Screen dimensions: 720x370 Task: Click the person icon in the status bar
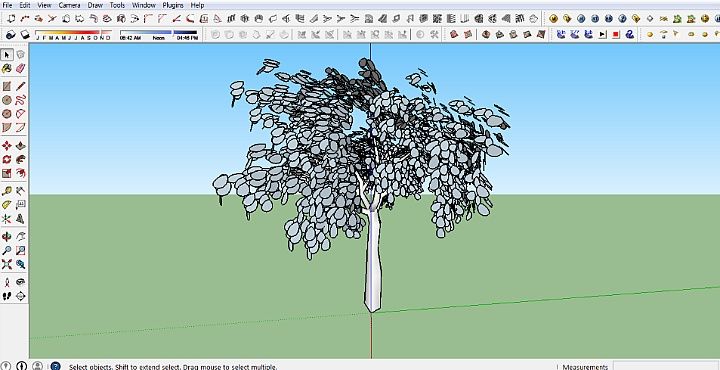[x=38, y=366]
